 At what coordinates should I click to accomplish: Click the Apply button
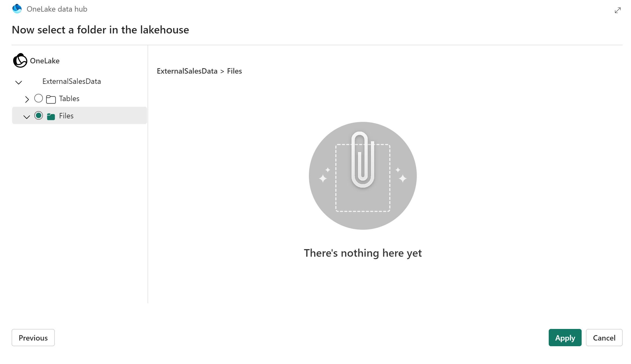[x=565, y=338]
